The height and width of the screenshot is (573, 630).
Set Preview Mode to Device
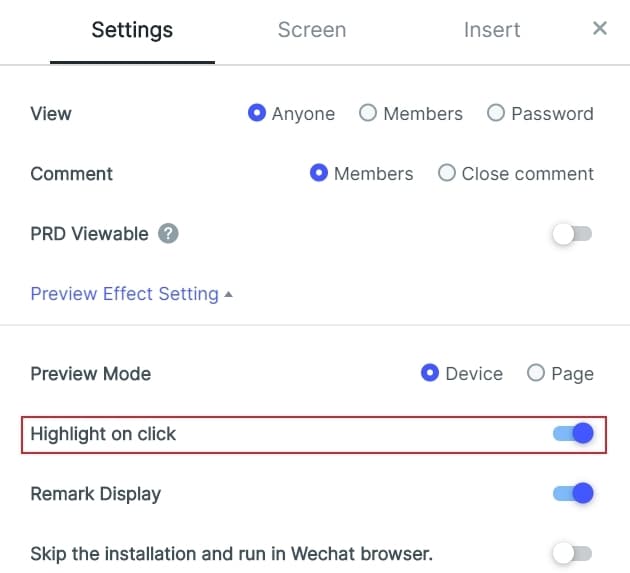click(x=430, y=374)
